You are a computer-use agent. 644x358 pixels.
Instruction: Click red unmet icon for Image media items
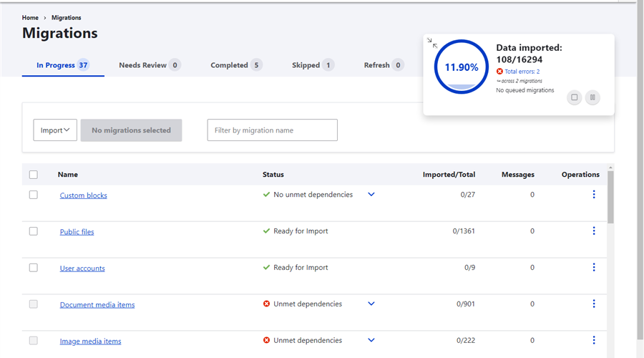(x=267, y=340)
